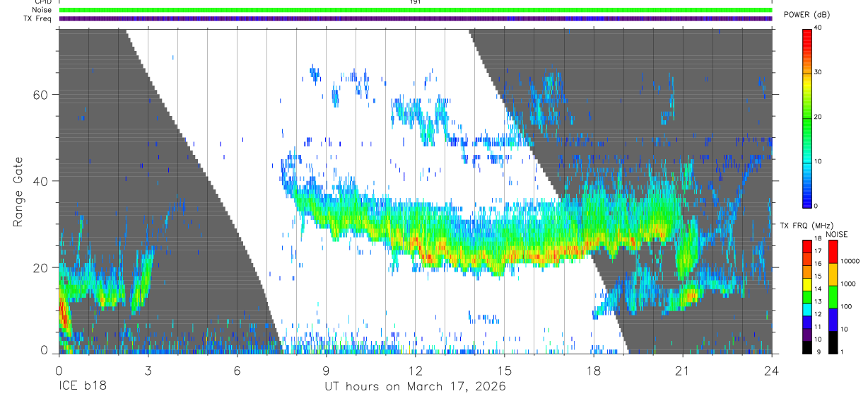Screen dimensions: 868x401
Task: Click the x-axis tick label '24'
Action: pos(771,371)
